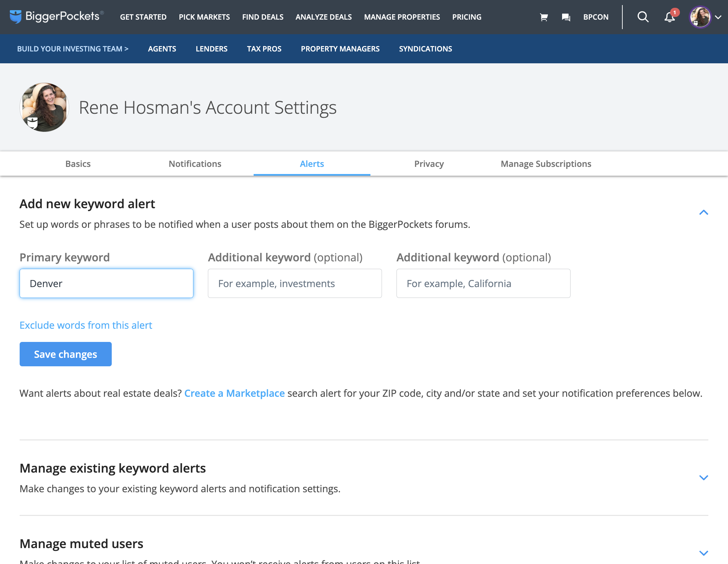Collapse the Add new keyword alert section
Viewport: 728px width, 564px height.
pyautogui.click(x=704, y=212)
